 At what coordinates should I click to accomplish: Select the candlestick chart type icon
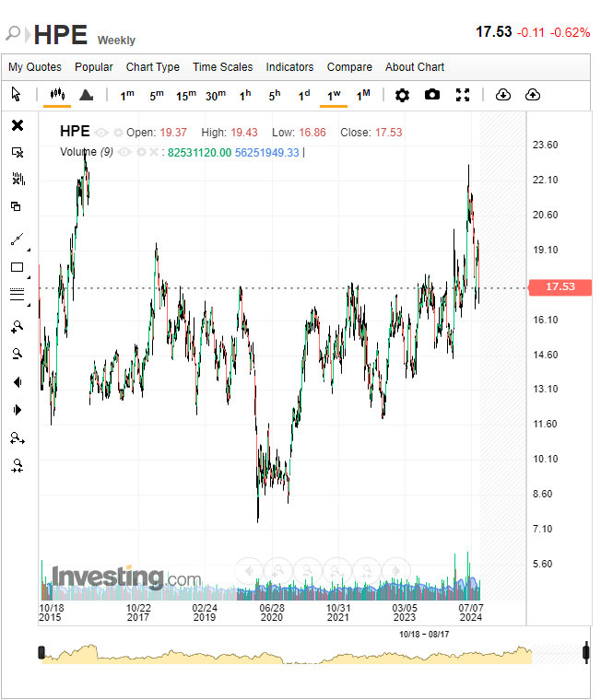57,95
